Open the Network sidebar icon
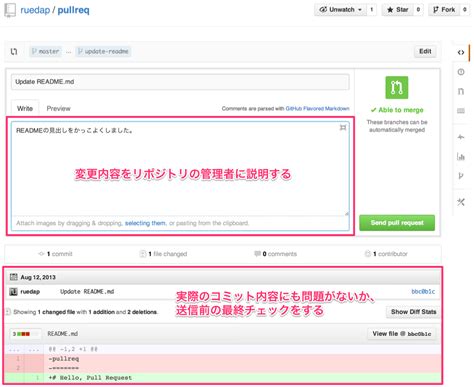The height and width of the screenshot is (387, 474). (x=461, y=175)
